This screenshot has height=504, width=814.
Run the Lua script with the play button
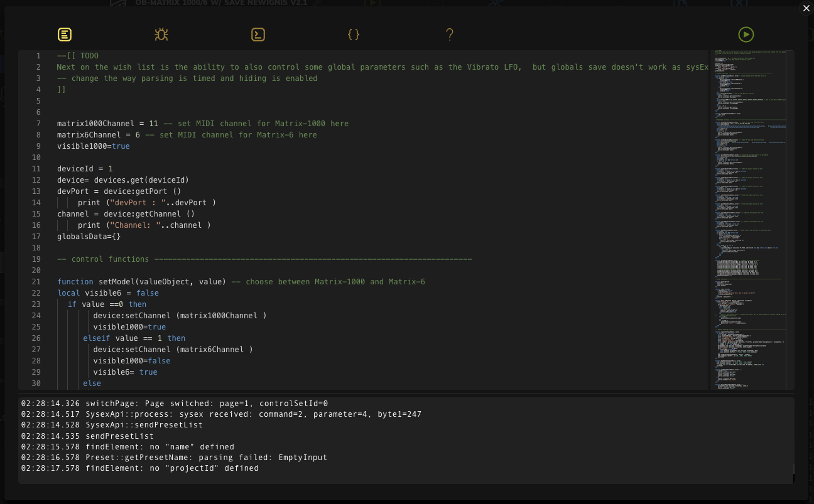746,35
